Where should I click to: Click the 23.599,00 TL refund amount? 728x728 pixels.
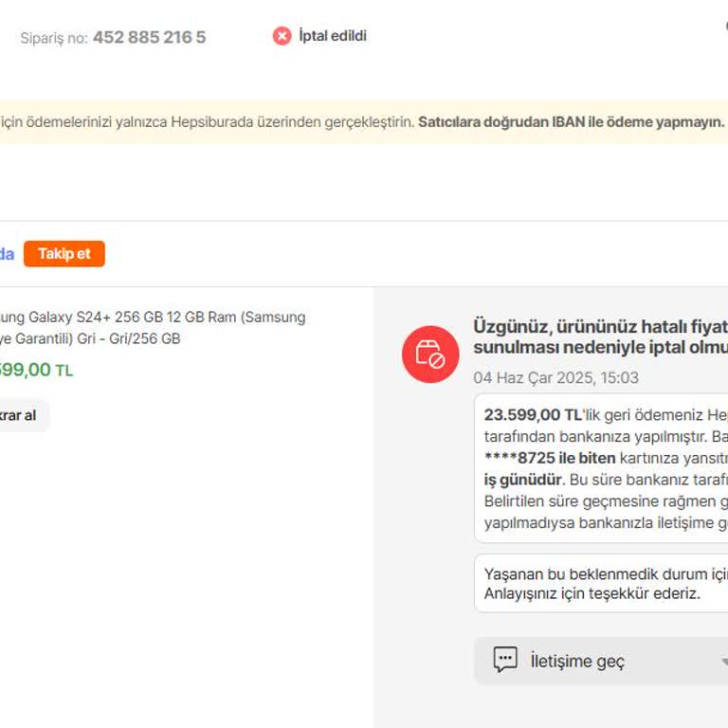533,414
